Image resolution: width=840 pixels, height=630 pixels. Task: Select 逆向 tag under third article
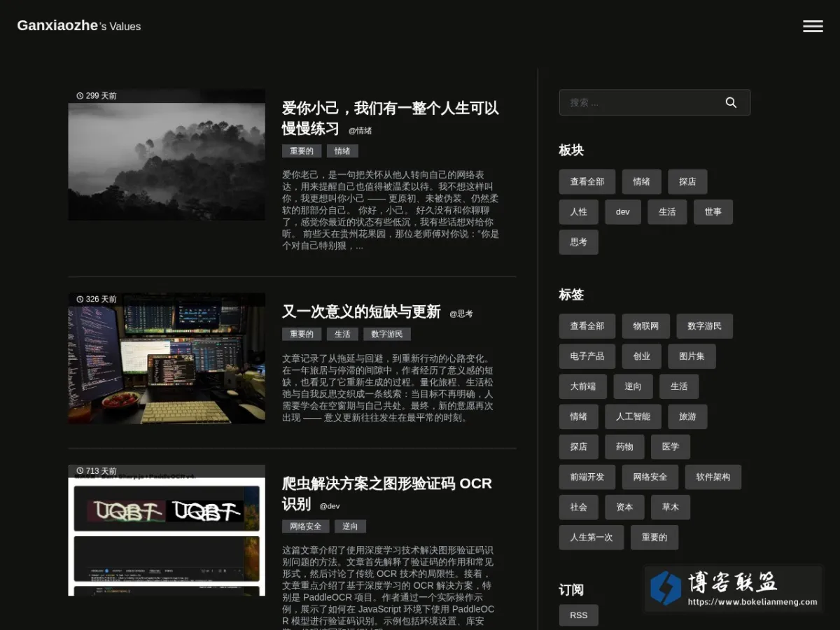point(350,526)
